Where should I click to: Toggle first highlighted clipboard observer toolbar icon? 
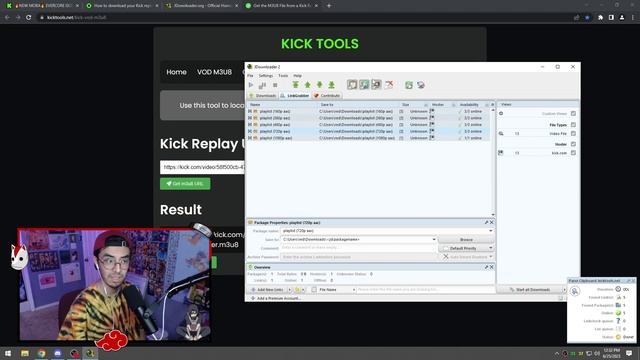point(352,84)
